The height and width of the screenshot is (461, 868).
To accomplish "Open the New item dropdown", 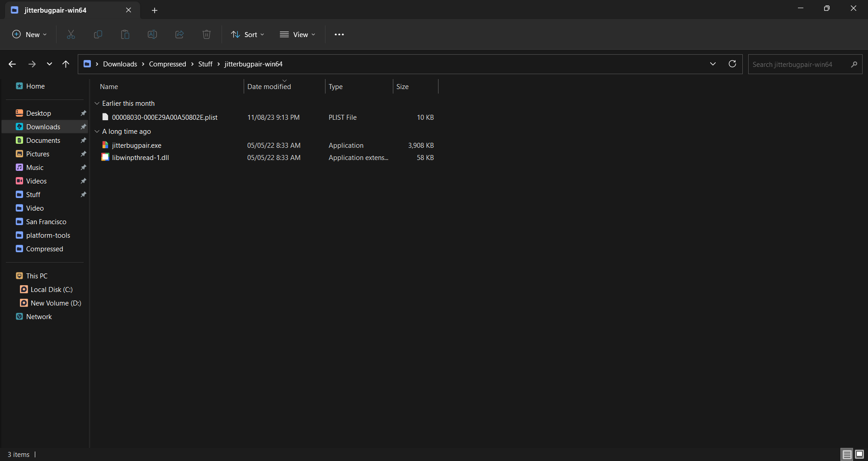I will point(29,34).
